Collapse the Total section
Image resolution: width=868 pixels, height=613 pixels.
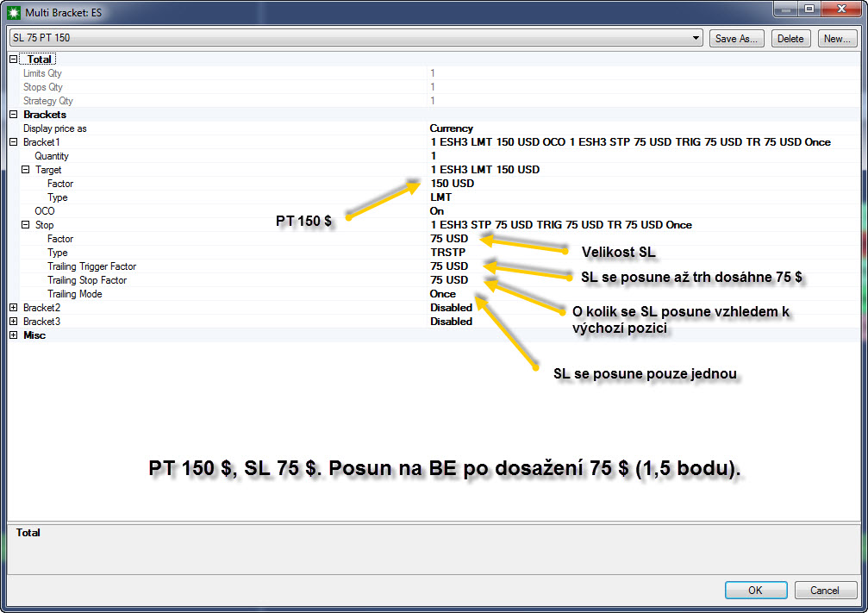coord(13,59)
